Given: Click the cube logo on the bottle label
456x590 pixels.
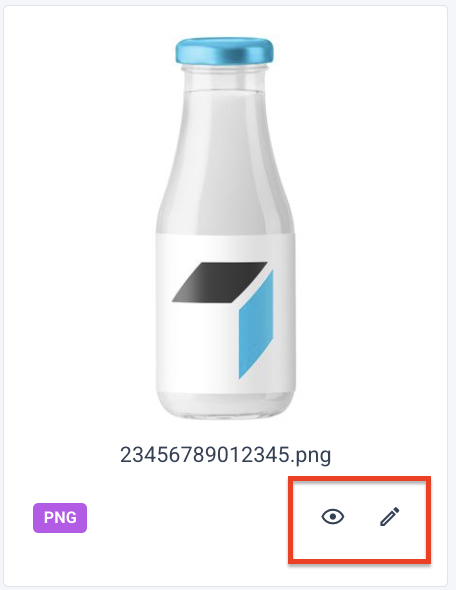Looking at the screenshot, I should [223, 320].
